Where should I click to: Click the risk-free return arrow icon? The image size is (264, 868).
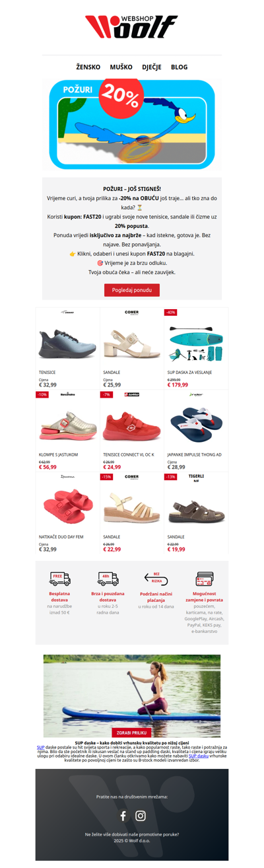pos(156,579)
